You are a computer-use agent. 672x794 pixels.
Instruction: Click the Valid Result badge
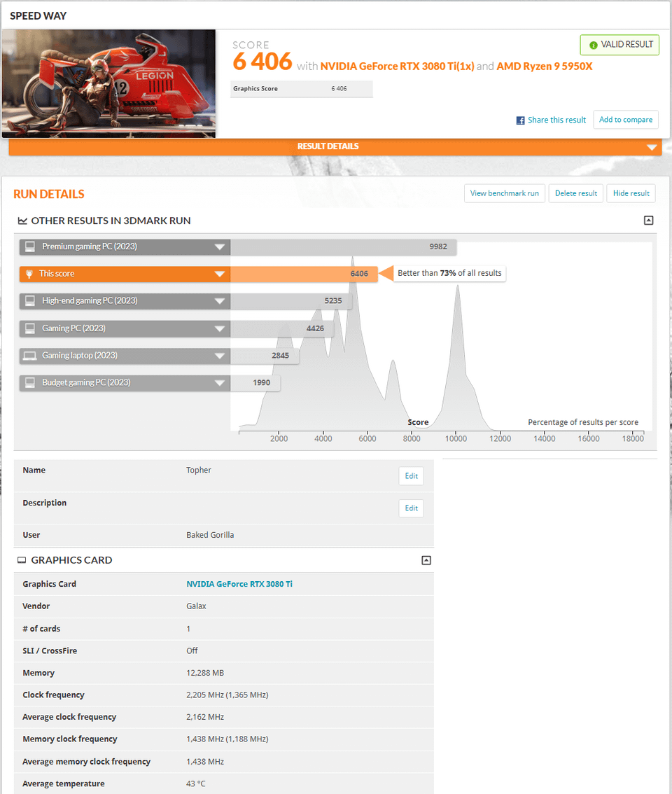tap(619, 45)
